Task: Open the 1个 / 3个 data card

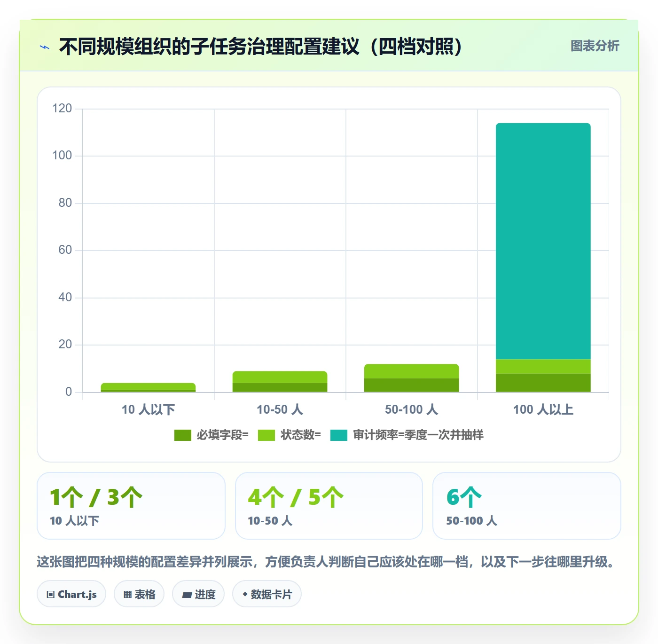Action: click(x=131, y=506)
